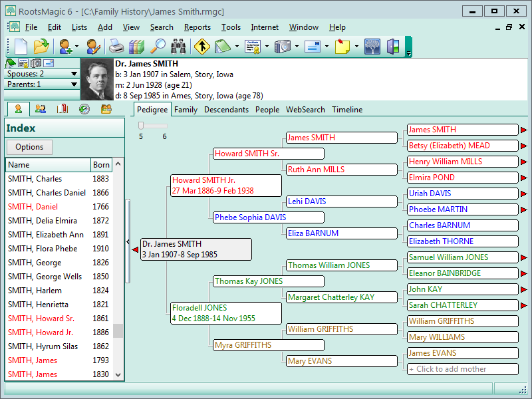
Task: Click the bookmarks book sidebar icon
Action: click(62, 109)
